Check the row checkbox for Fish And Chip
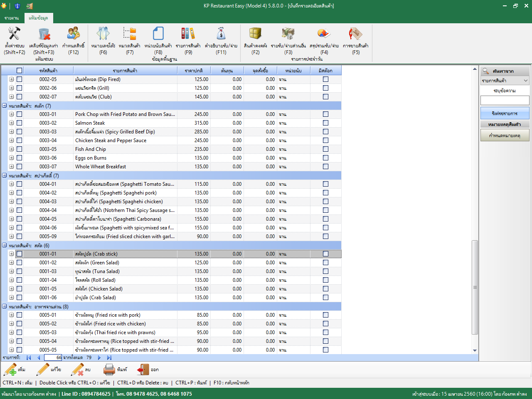This screenshot has height=399, width=532. pos(19,149)
